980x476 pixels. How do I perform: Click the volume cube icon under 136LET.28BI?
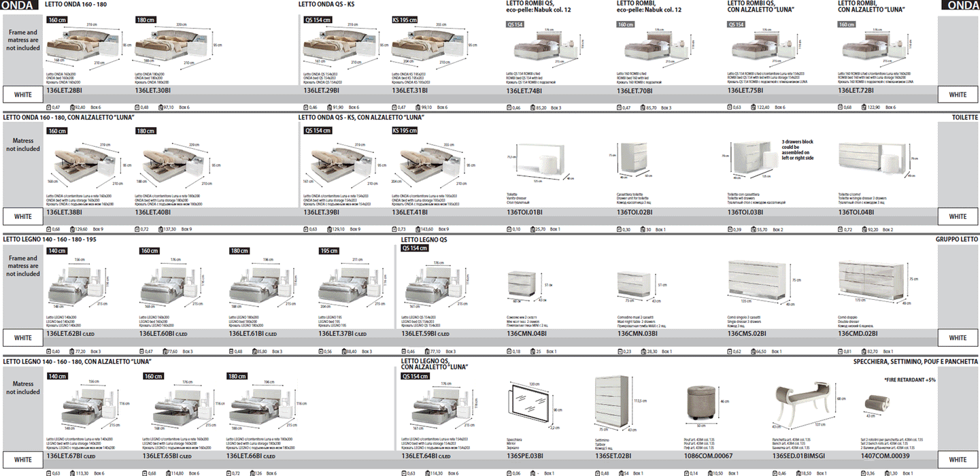(x=48, y=107)
